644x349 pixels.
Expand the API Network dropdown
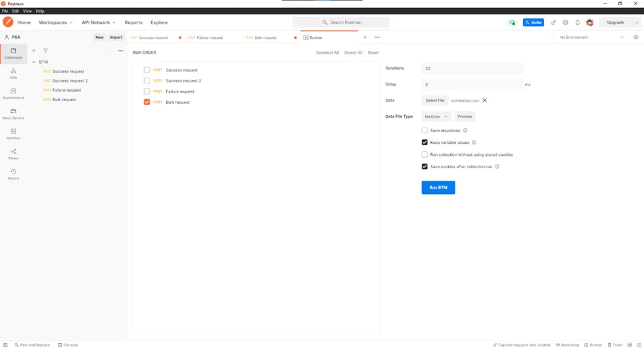click(99, 22)
